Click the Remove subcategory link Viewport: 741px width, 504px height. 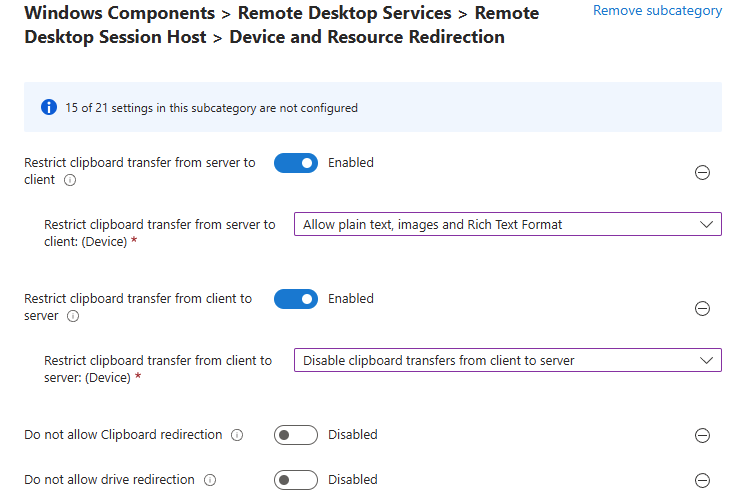click(x=657, y=11)
